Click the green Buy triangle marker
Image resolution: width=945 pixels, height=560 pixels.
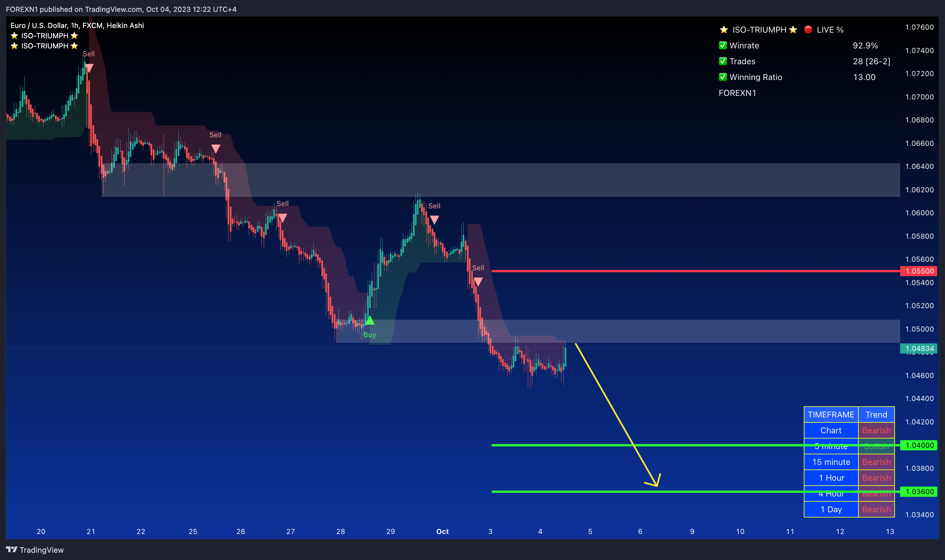[x=369, y=320]
